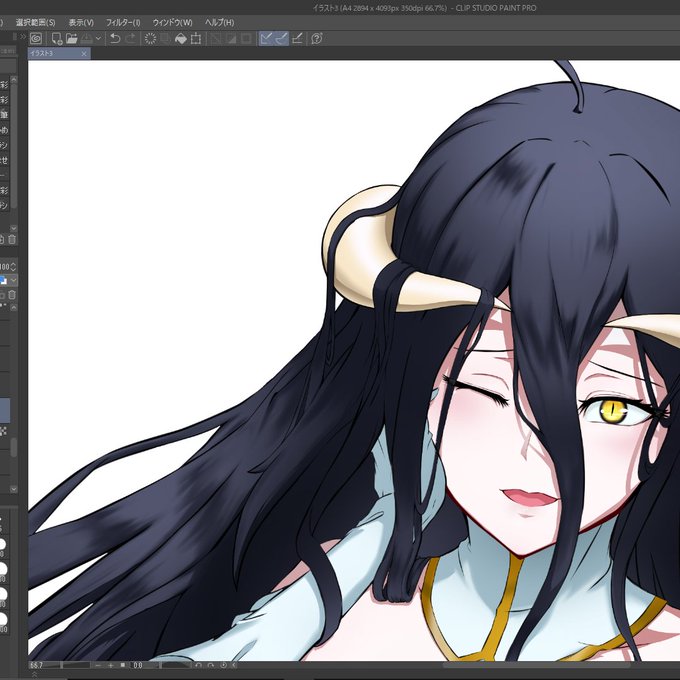The height and width of the screenshot is (680, 680).
Task: Open the 表示(V) menu
Action: tap(81, 23)
